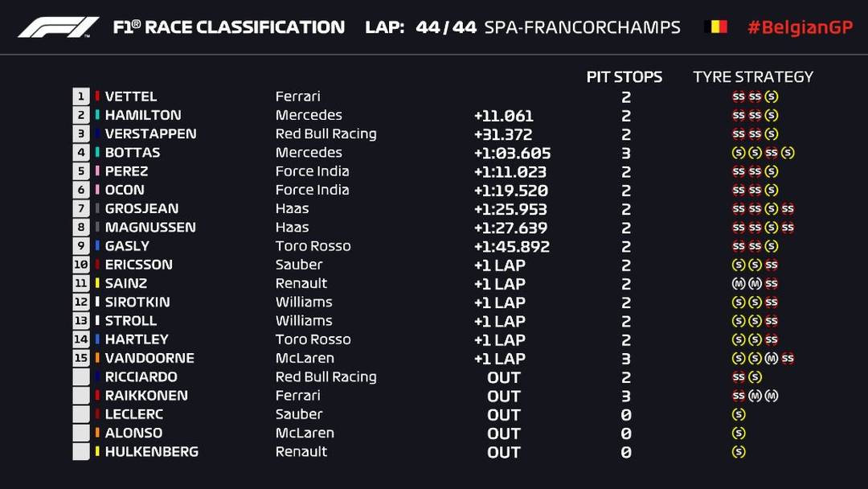Screen dimensions: 868x489
Task: Click Alonso's soft tyre icon
Action: click(739, 433)
